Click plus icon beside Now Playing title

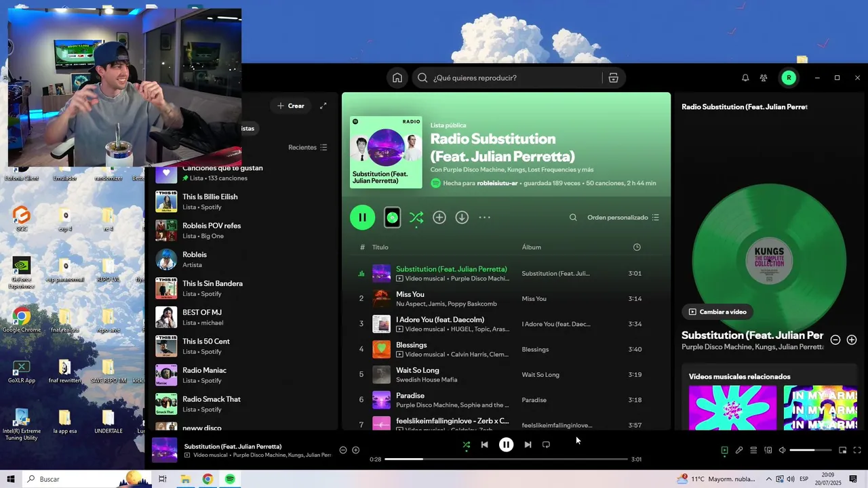pos(852,340)
